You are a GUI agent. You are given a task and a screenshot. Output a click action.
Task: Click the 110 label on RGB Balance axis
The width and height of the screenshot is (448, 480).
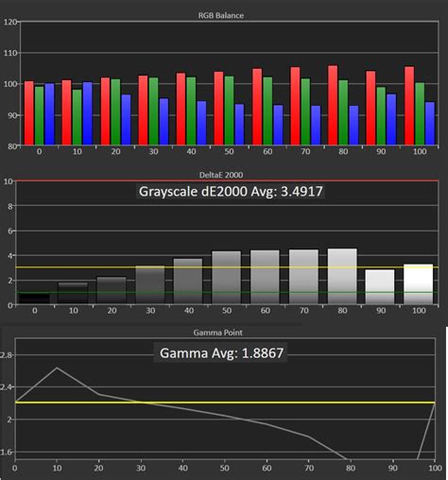(10, 53)
